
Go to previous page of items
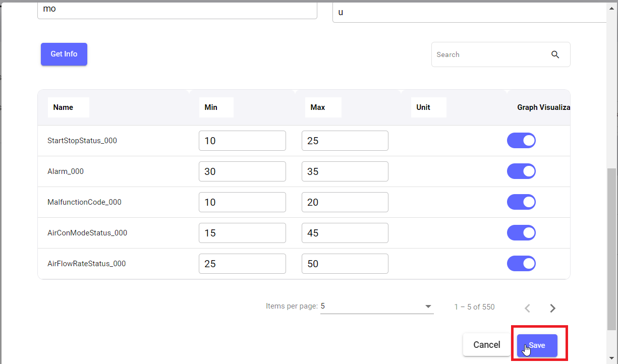[x=527, y=308]
